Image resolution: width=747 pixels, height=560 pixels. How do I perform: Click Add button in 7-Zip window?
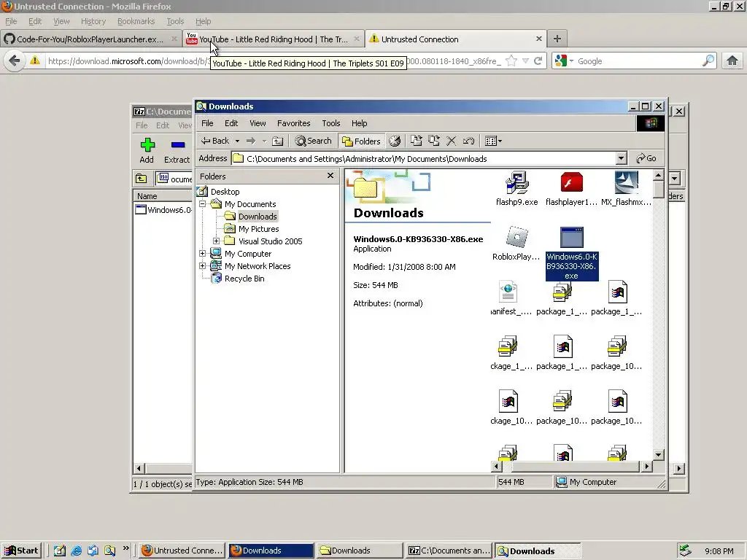click(147, 150)
